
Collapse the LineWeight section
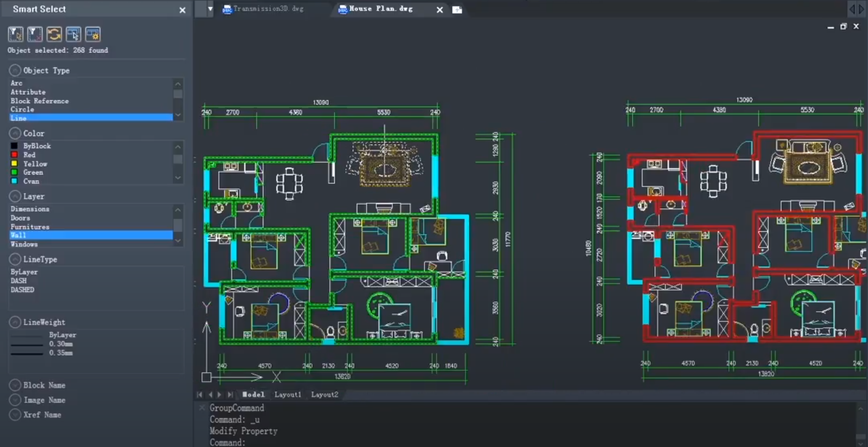pyautogui.click(x=15, y=322)
